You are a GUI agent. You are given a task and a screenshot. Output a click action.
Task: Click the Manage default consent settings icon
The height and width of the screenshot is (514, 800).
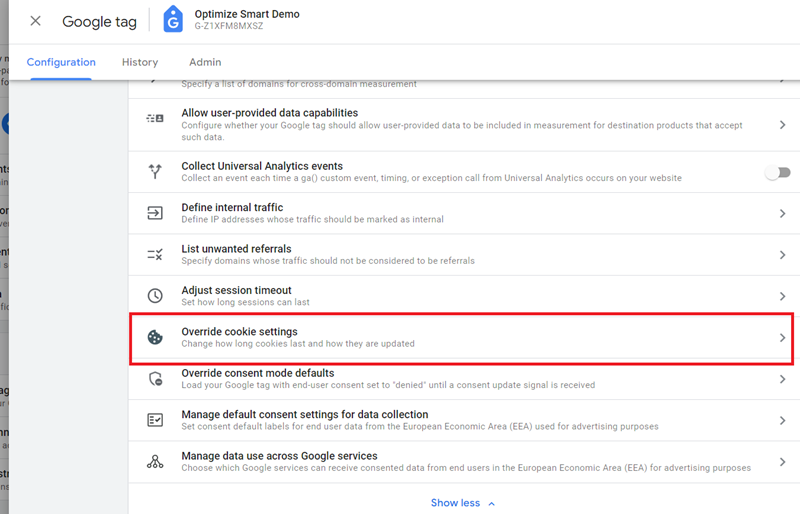155,420
